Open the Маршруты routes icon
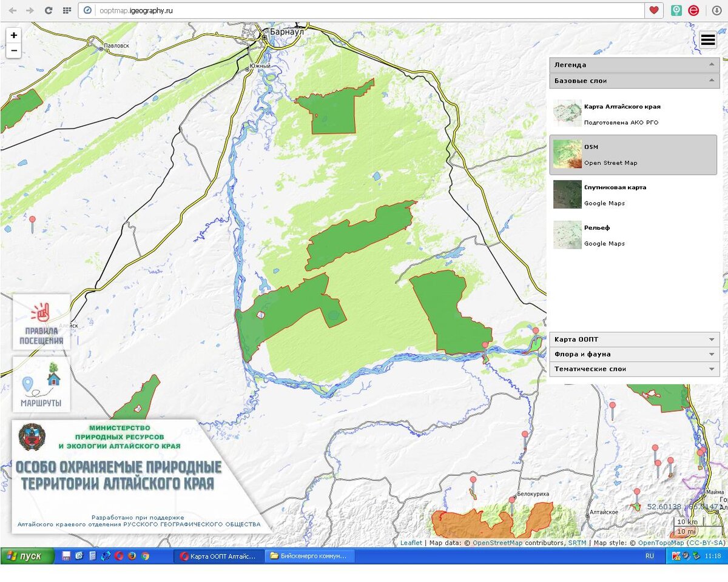The width and height of the screenshot is (728, 582). coord(41,384)
